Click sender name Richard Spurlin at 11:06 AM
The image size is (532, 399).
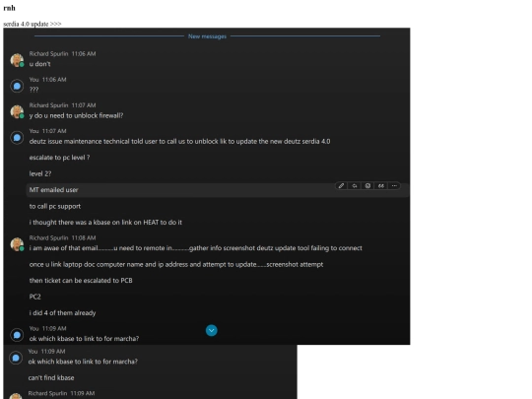point(48,53)
